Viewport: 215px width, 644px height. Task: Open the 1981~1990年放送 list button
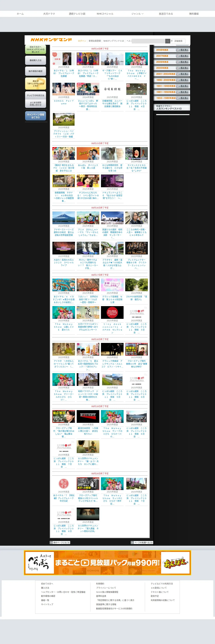(182, 92)
